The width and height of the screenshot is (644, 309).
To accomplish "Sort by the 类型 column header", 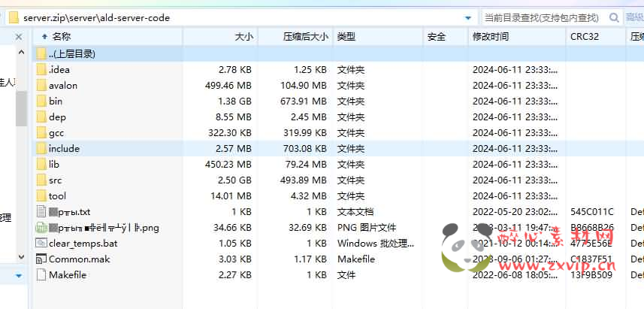I will [346, 37].
